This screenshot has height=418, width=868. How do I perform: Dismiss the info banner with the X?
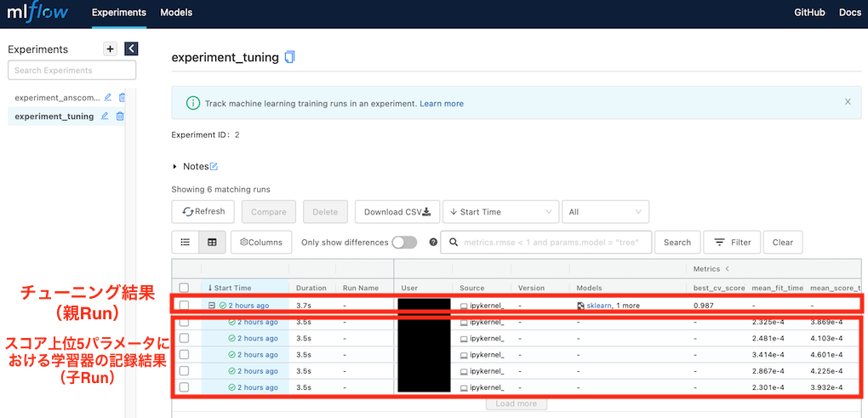pos(848,102)
